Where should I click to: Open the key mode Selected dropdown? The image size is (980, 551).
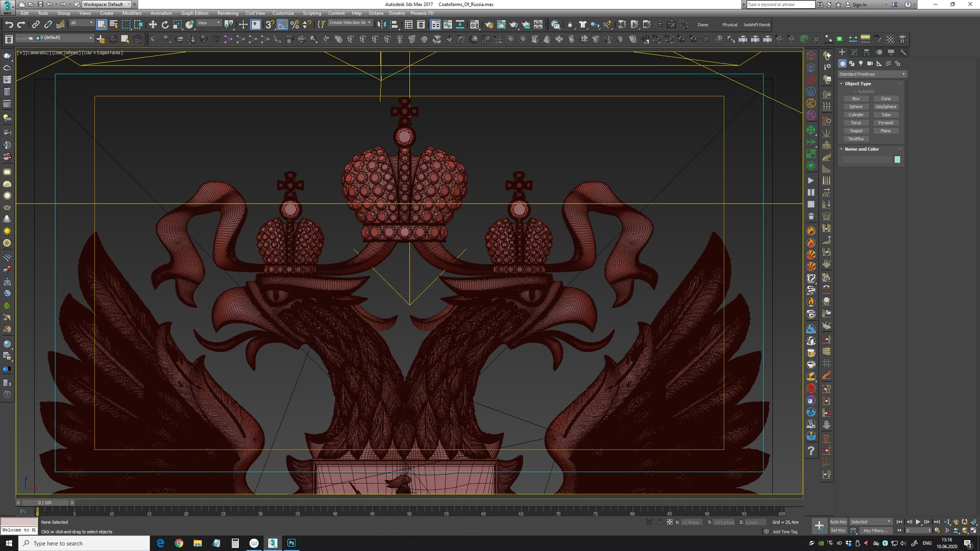[871, 522]
